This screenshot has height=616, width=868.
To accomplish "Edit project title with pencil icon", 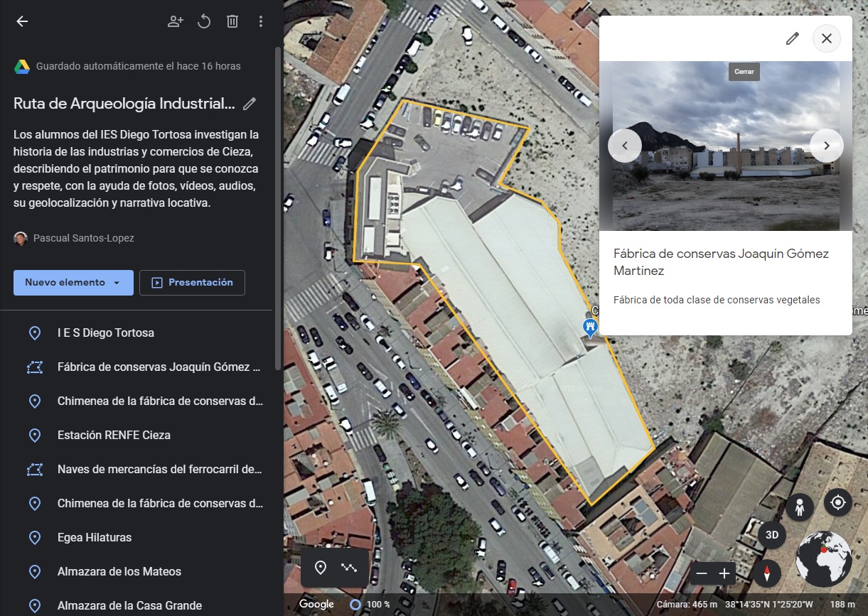I will [x=250, y=104].
